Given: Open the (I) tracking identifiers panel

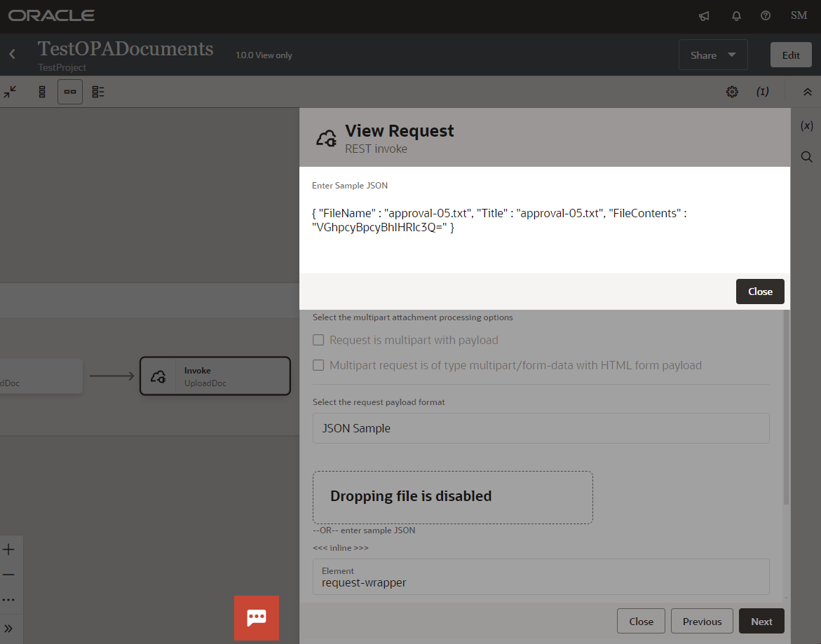Looking at the screenshot, I should tap(763, 91).
